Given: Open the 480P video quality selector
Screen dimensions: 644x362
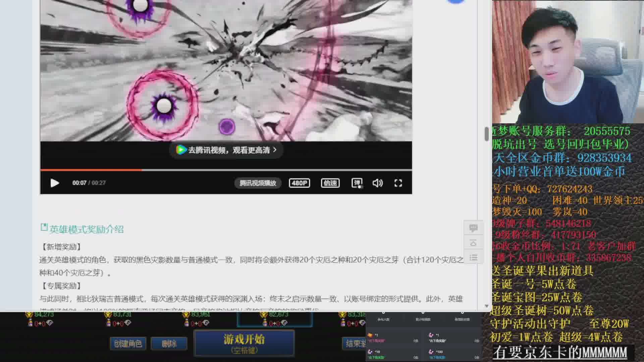Looking at the screenshot, I should click(x=299, y=183).
